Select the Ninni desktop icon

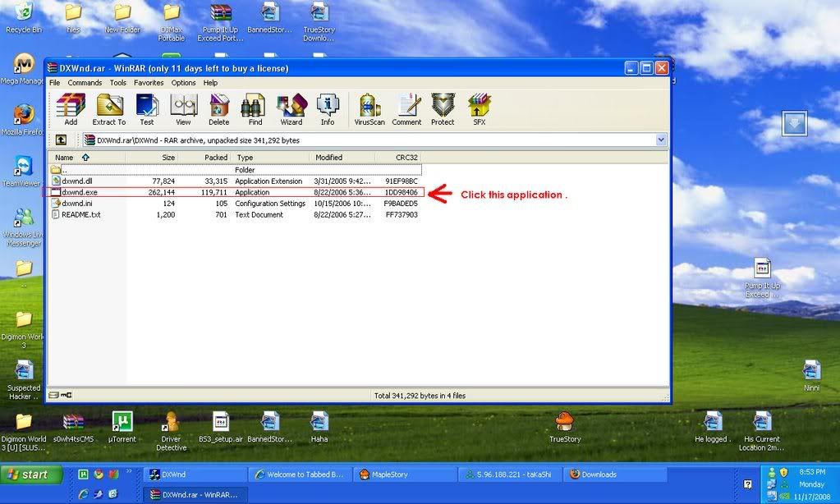(811, 376)
